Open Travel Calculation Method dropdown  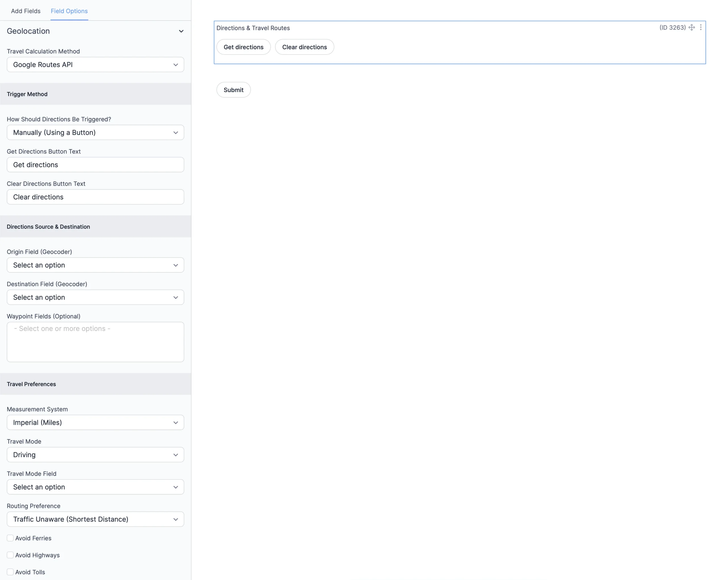[x=95, y=65]
